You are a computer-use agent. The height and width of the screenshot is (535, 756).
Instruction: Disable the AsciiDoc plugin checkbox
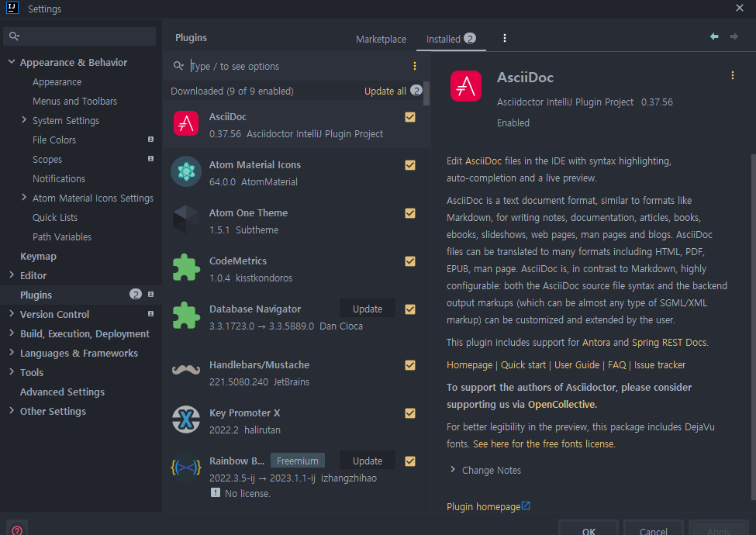click(410, 117)
